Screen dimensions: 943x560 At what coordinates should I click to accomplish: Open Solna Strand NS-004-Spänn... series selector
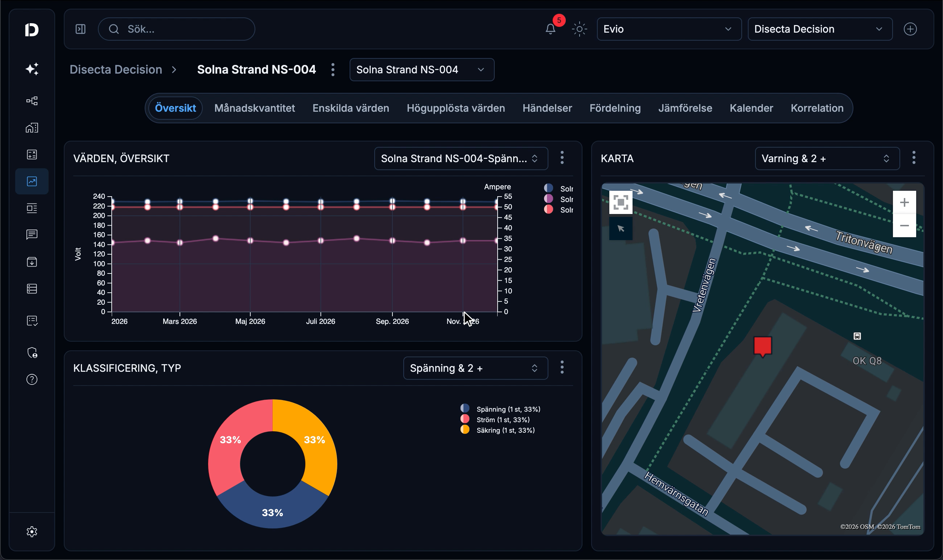[x=461, y=158]
